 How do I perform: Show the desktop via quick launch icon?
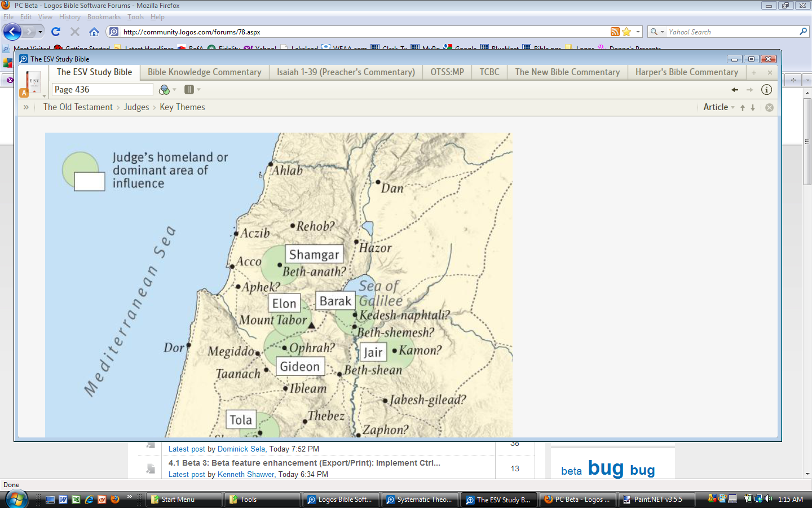click(50, 500)
